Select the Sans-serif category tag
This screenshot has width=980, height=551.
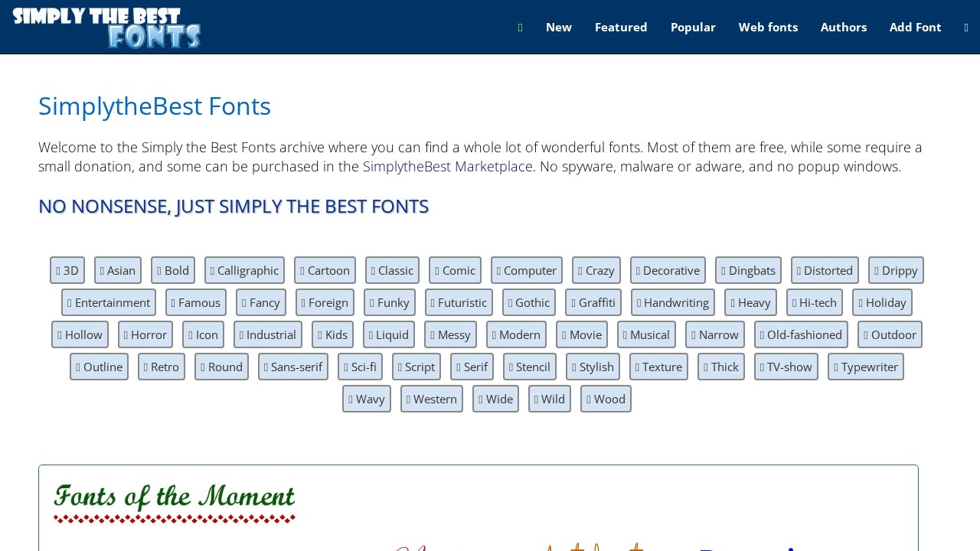(292, 367)
